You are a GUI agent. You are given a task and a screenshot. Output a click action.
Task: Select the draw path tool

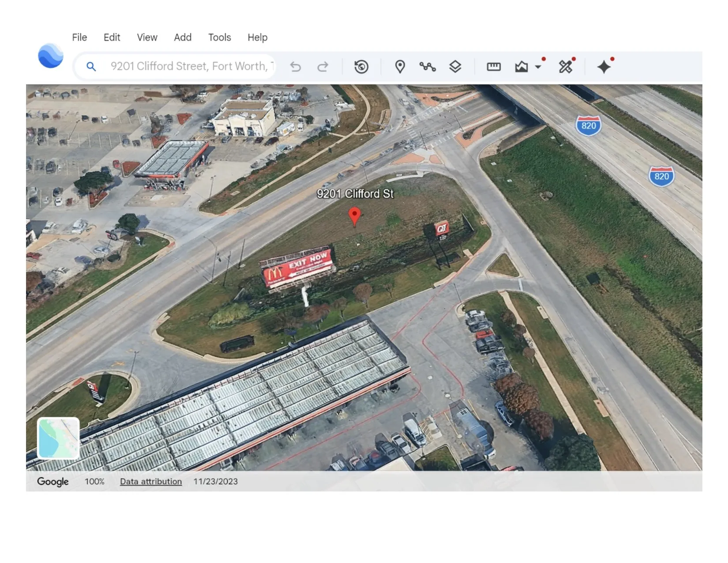tap(428, 67)
